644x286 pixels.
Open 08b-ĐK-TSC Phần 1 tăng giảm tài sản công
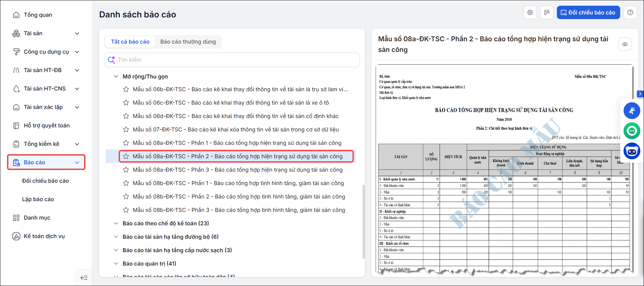coord(238,183)
